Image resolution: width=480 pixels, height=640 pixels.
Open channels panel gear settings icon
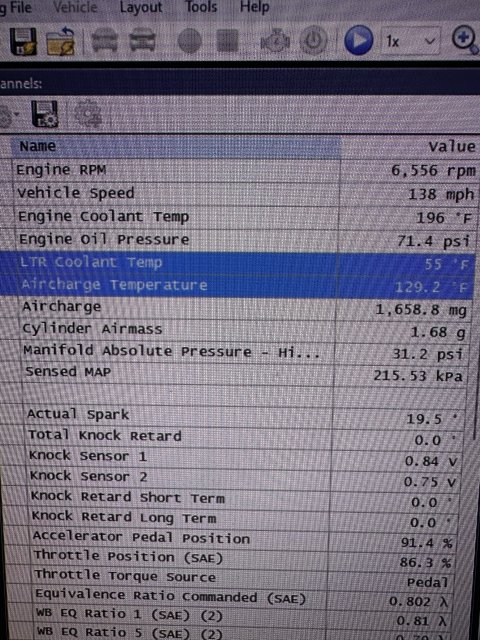pos(87,113)
